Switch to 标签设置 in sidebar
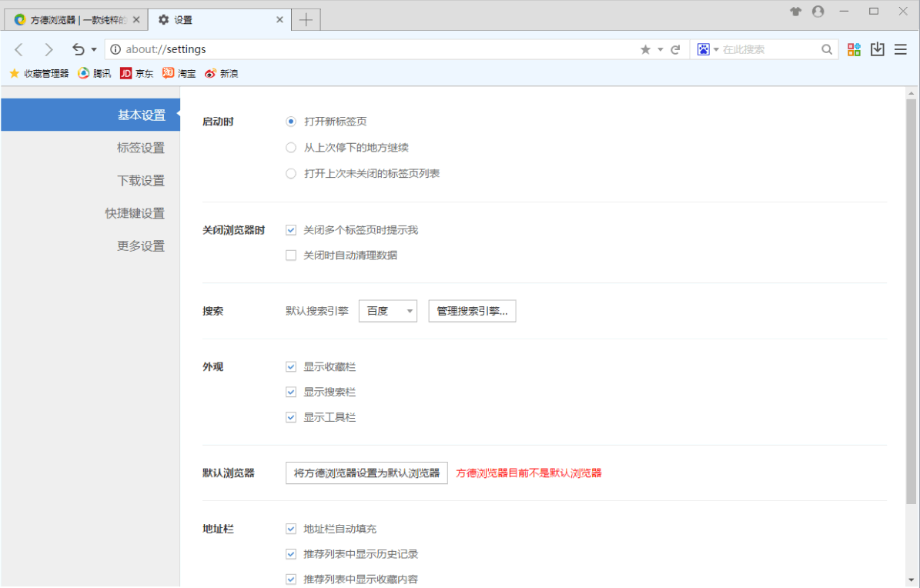 (141, 148)
